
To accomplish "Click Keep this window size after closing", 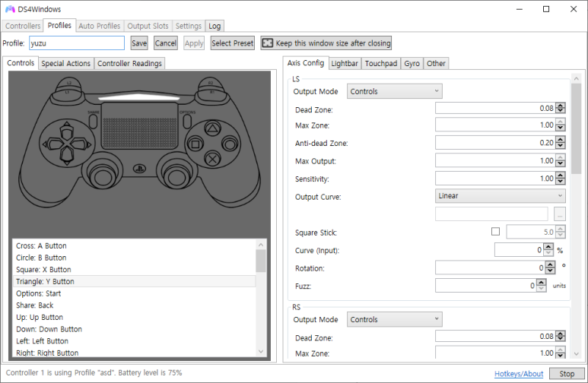I will (326, 43).
